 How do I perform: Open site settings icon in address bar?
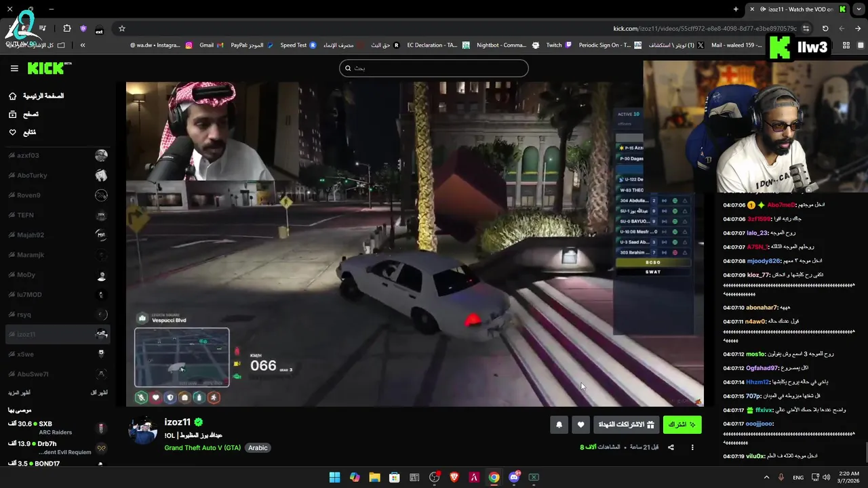click(x=806, y=28)
